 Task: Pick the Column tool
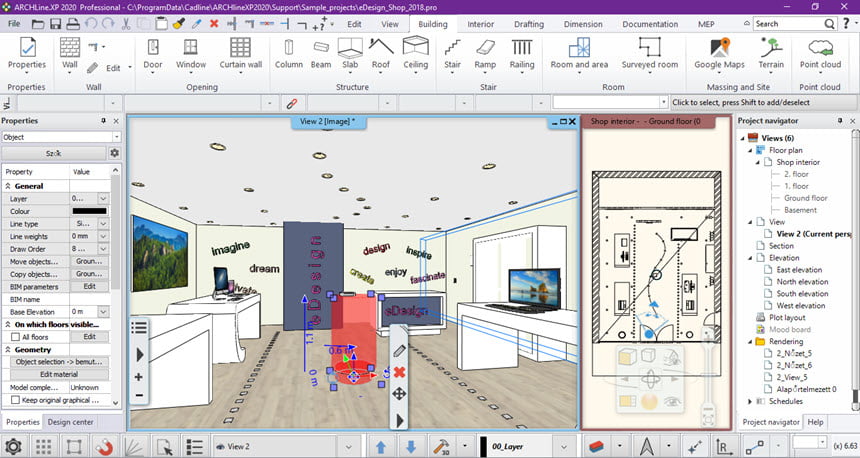(x=288, y=54)
